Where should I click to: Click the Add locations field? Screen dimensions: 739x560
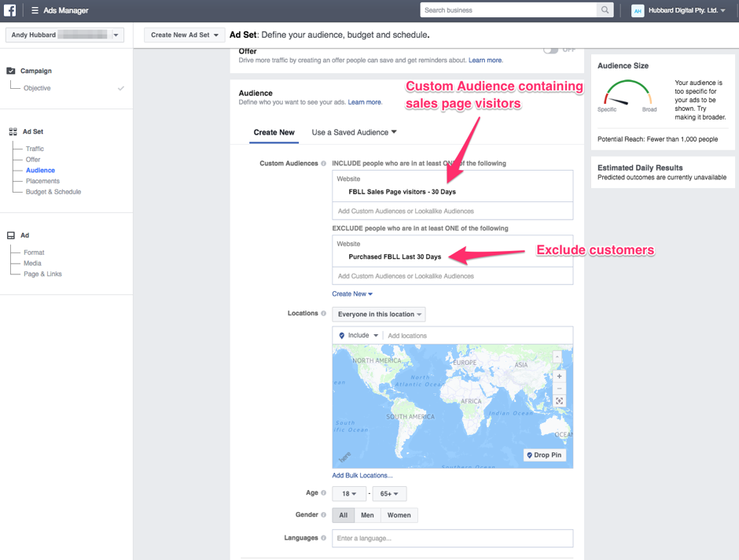click(478, 336)
